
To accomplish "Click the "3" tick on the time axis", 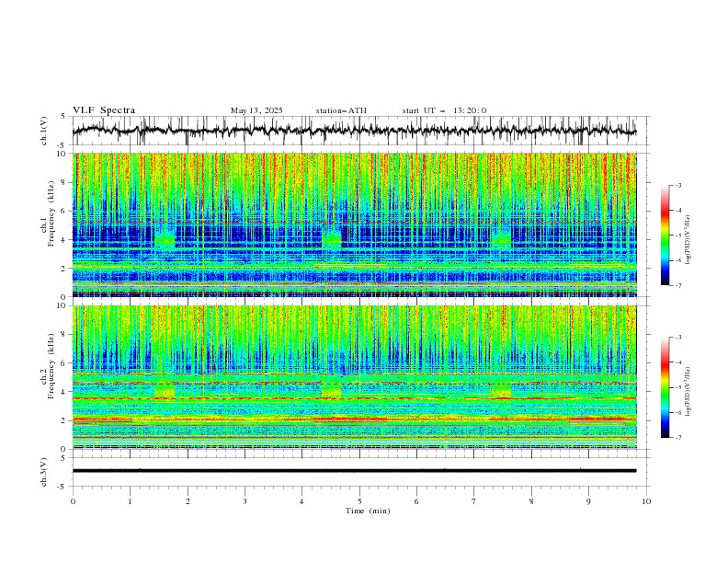I will coord(245,501).
